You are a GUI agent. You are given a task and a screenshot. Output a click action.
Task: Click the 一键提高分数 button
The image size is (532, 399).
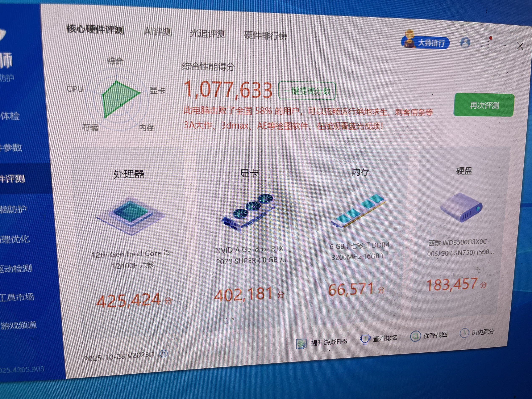tap(307, 91)
